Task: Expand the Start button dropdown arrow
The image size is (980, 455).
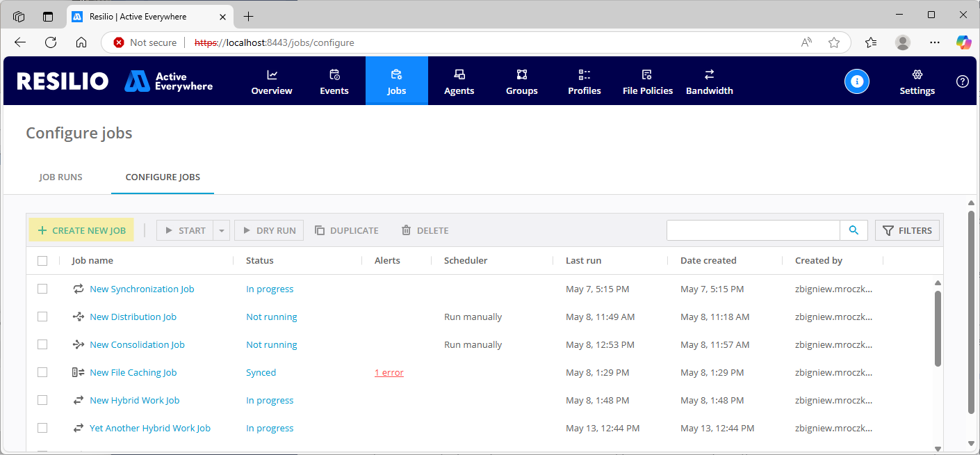Action: click(221, 230)
